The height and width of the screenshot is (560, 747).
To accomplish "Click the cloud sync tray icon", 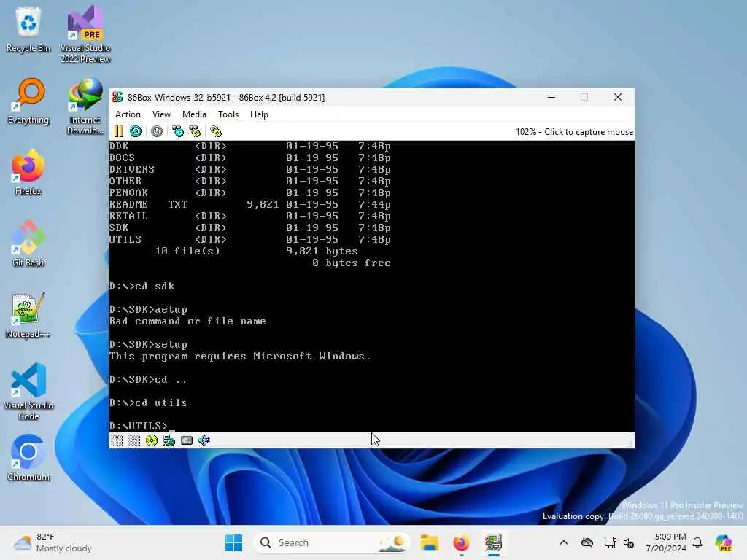I will click(587, 542).
